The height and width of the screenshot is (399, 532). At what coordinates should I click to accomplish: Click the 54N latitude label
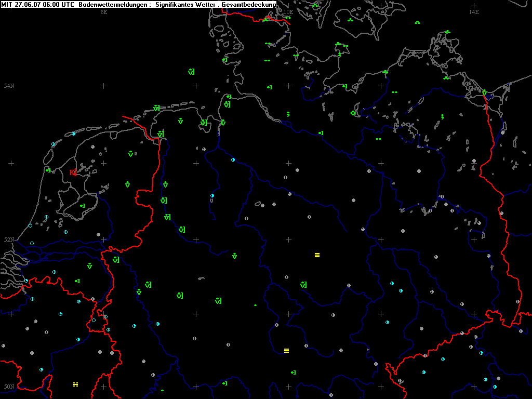(9, 86)
